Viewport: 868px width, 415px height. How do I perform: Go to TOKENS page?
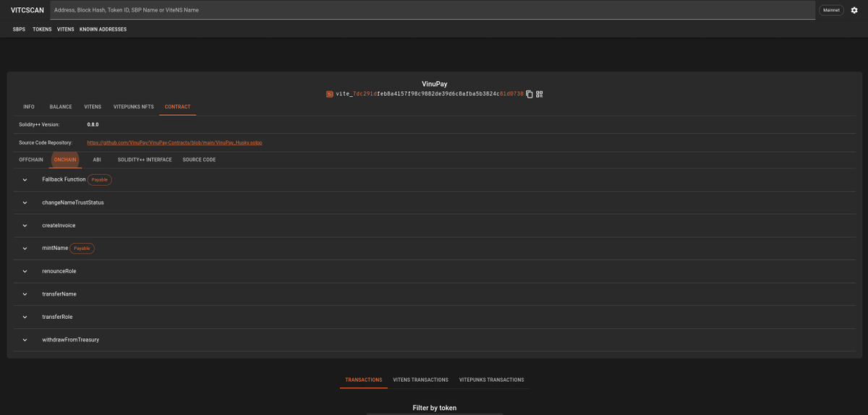point(42,29)
